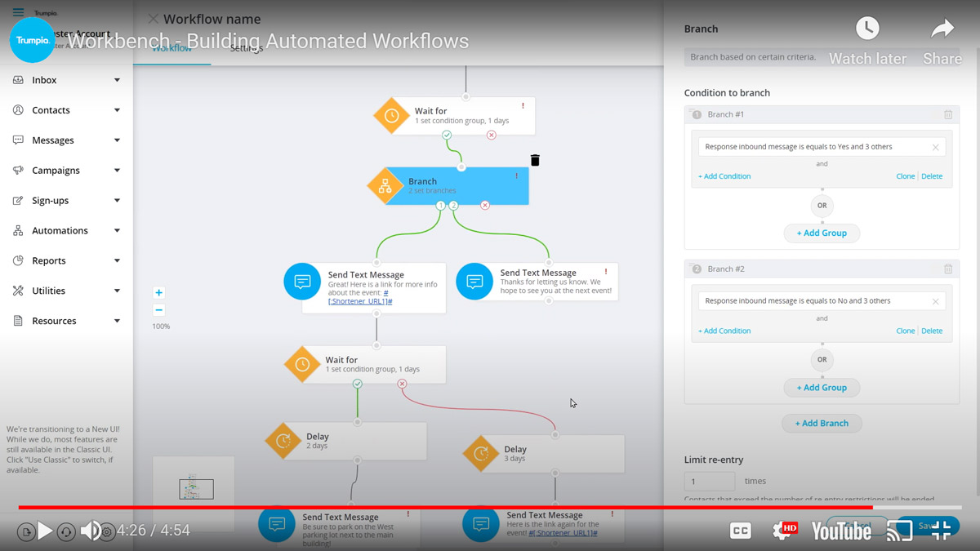Click the 'Great! Here is a link' message icon

pos(302,282)
